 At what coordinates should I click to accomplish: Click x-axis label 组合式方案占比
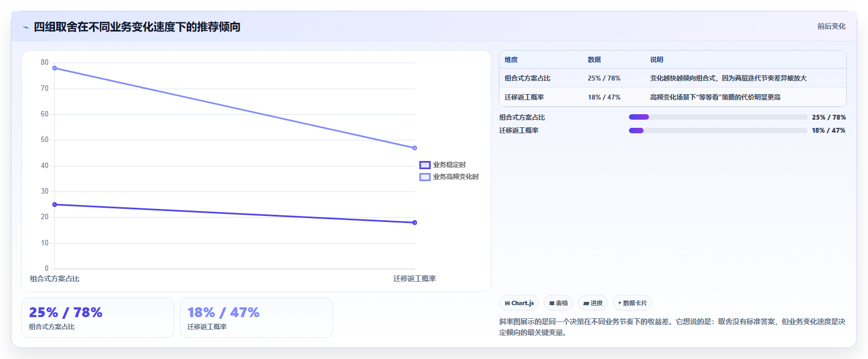[54, 278]
